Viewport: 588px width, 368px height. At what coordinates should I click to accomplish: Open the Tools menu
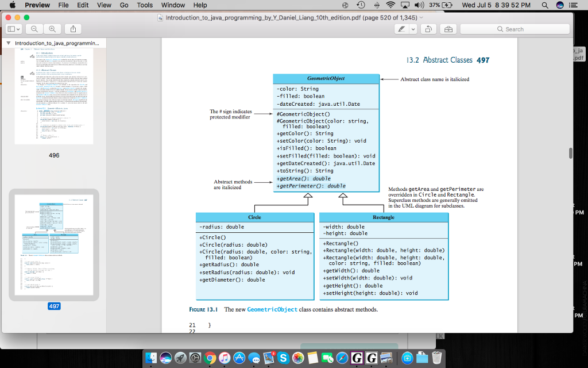(144, 5)
